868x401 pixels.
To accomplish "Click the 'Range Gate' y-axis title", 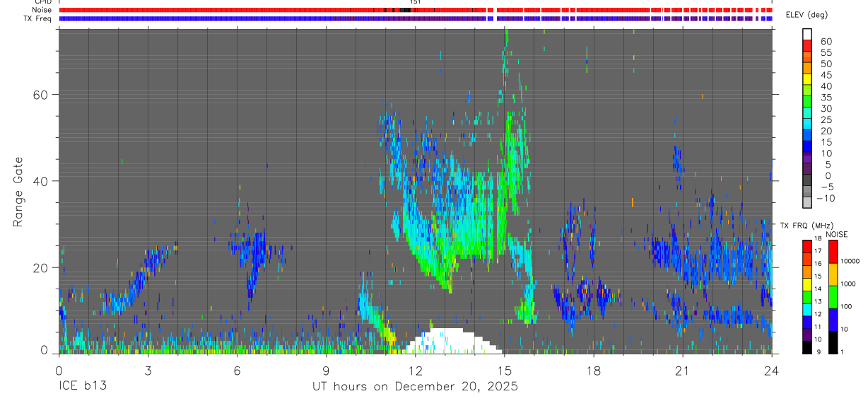I will (18, 192).
